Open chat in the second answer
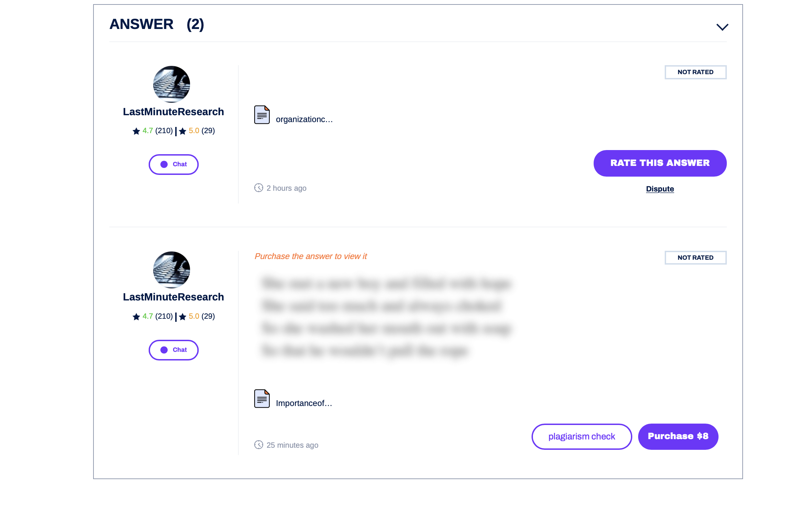Image resolution: width=812 pixels, height=505 pixels. pos(174,350)
